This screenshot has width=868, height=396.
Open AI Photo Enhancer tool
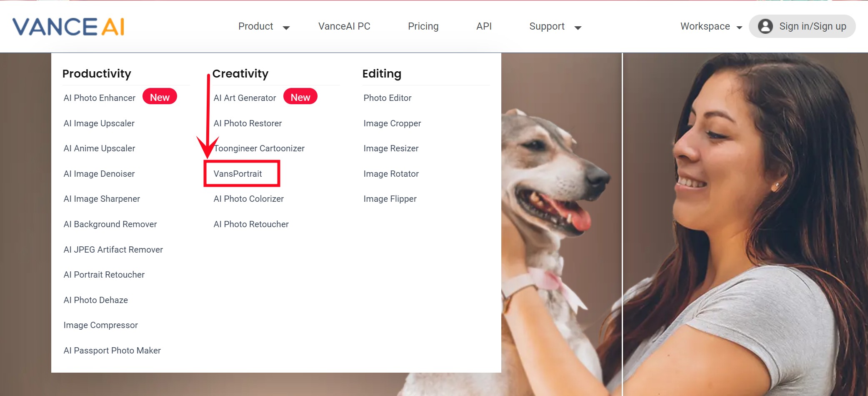tap(100, 98)
